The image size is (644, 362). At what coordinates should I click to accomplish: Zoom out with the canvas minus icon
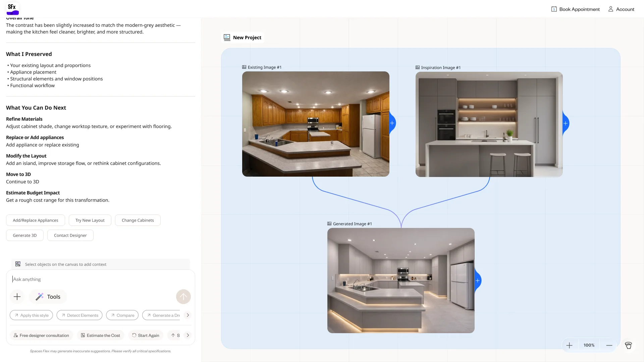(609, 345)
